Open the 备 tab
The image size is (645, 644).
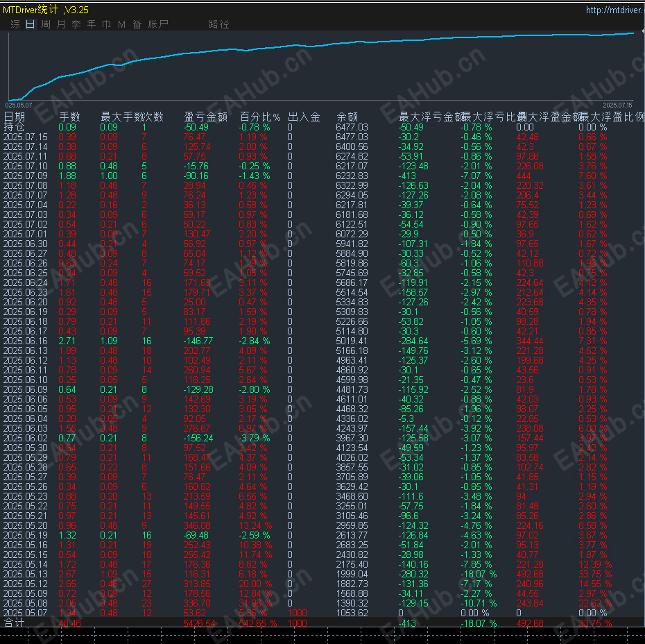137,24
